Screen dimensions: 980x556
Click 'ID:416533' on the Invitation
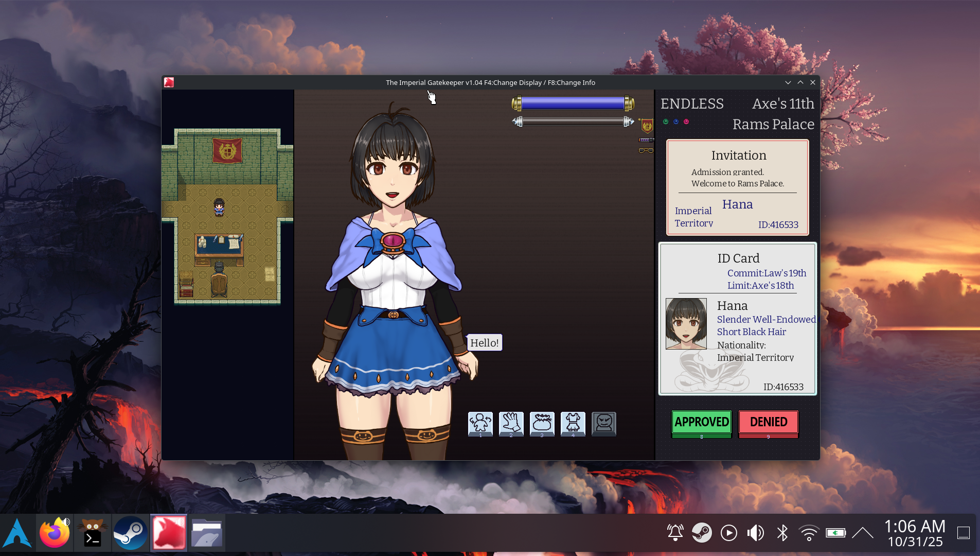pos(778,225)
